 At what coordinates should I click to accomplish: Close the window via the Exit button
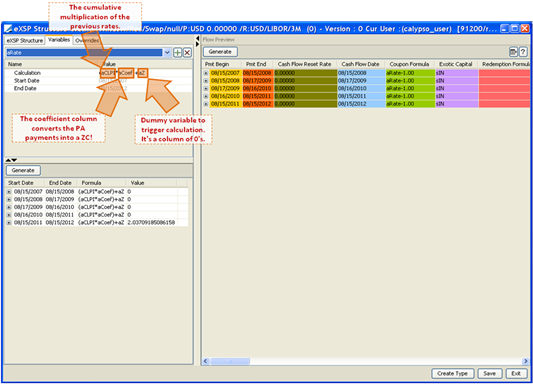516,373
